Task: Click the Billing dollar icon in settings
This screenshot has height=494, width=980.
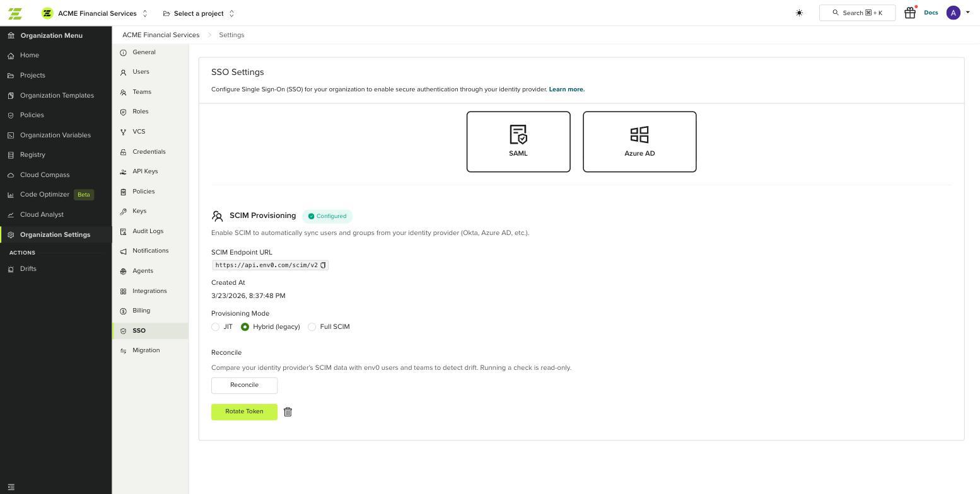Action: pos(124,311)
